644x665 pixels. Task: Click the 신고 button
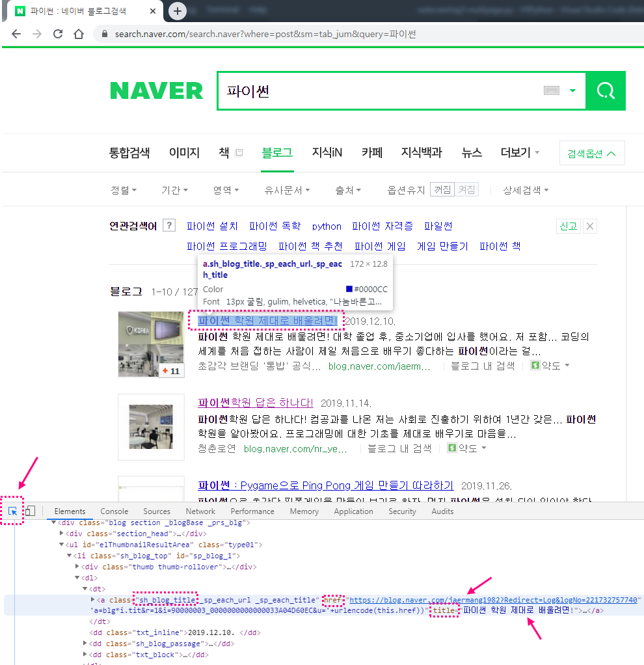(568, 226)
